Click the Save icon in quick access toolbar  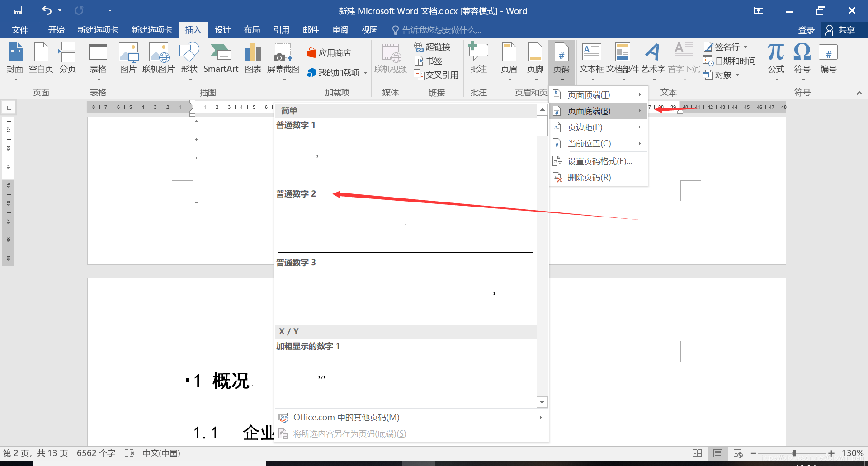tap(18, 10)
